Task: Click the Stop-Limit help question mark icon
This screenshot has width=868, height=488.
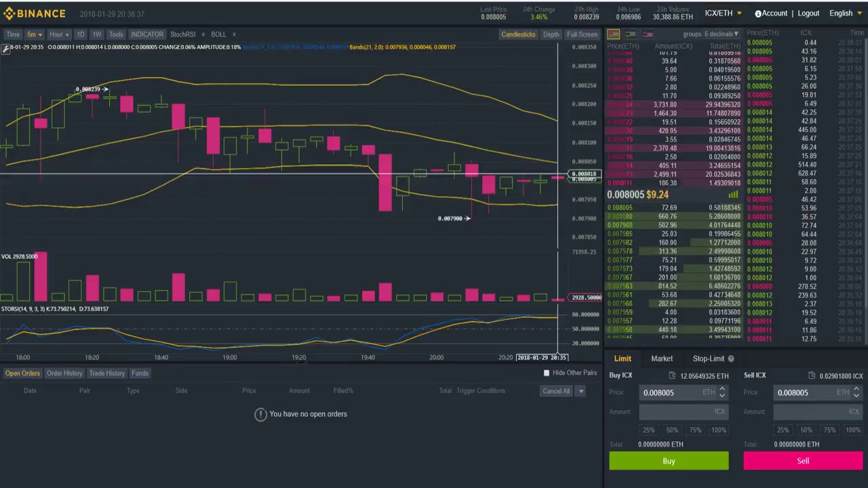Action: pos(730,359)
